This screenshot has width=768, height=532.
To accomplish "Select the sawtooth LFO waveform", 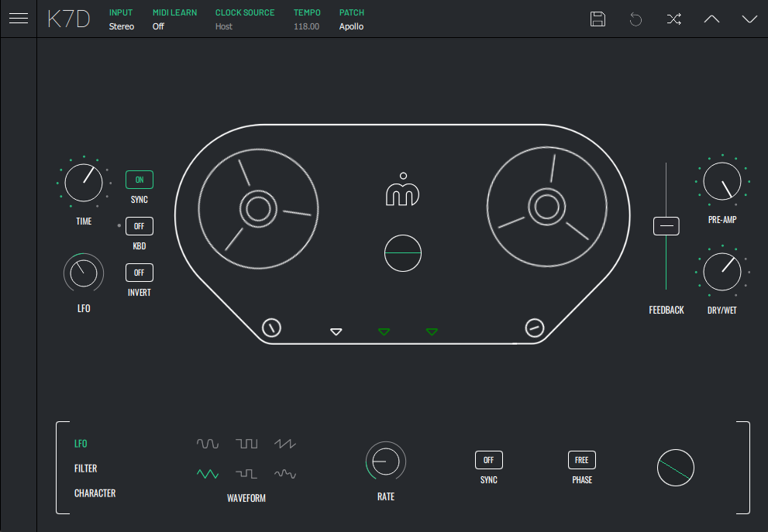I will [285, 444].
